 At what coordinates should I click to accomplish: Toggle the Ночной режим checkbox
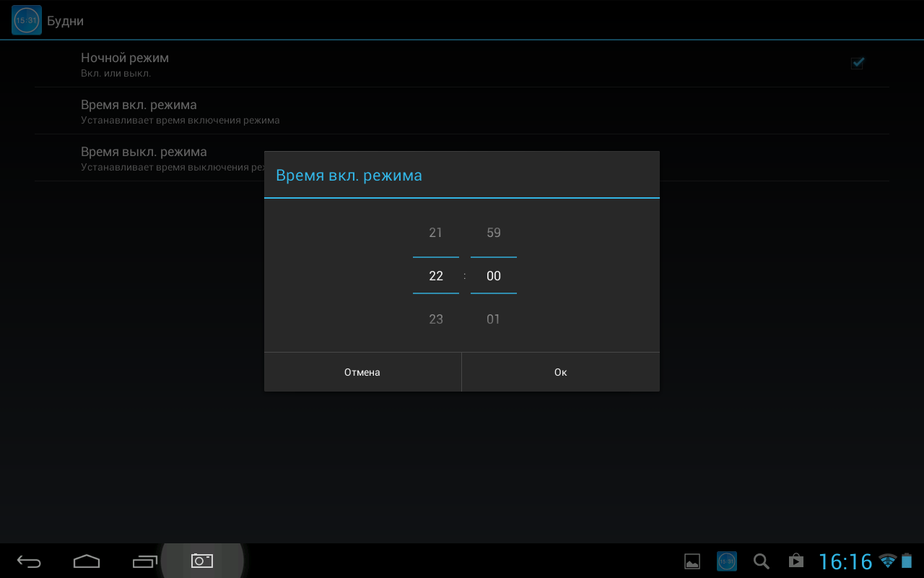click(857, 63)
